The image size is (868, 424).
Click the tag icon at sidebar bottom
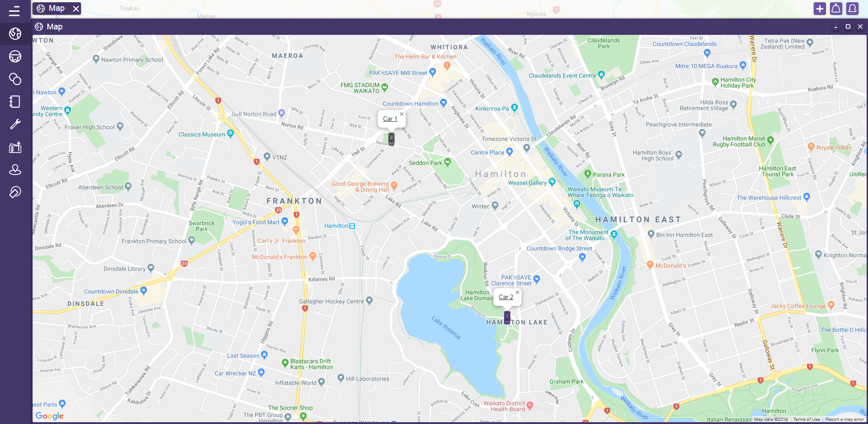15,192
